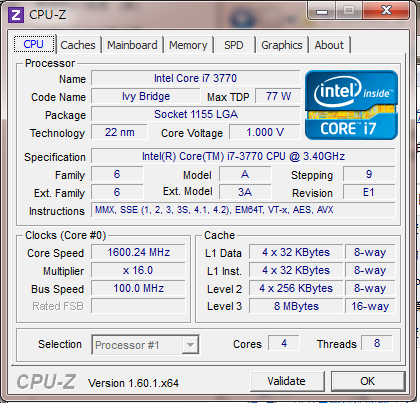Click the Level 2 associativity '8-way'
Image resolution: width=420 pixels, height=403 pixels.
tap(370, 288)
